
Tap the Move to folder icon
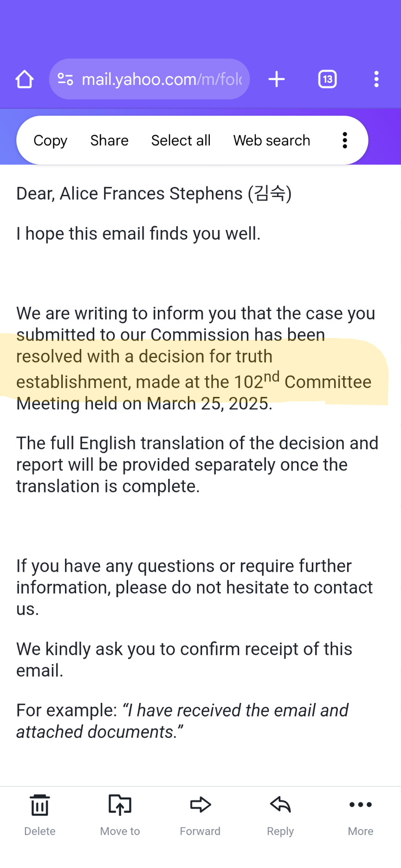[x=120, y=805]
